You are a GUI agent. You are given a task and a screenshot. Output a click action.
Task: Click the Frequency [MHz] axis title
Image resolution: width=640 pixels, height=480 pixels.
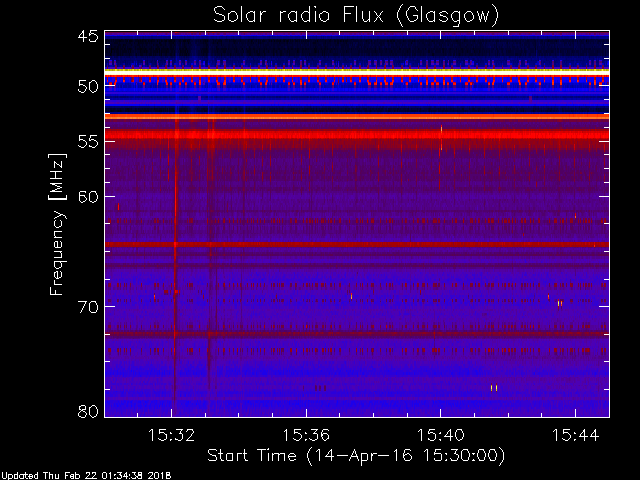coord(58,224)
